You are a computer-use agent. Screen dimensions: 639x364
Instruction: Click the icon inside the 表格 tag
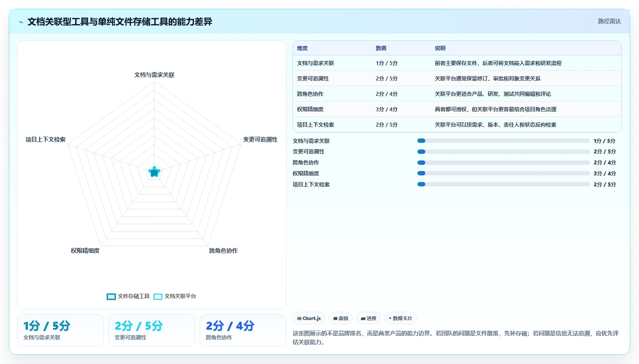pyautogui.click(x=336, y=318)
